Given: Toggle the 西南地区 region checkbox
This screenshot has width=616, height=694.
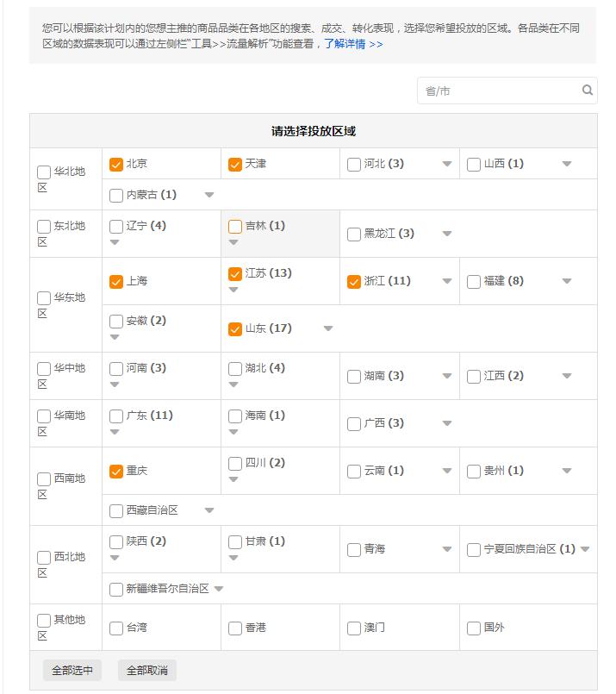Looking at the screenshot, I should click(x=44, y=478).
